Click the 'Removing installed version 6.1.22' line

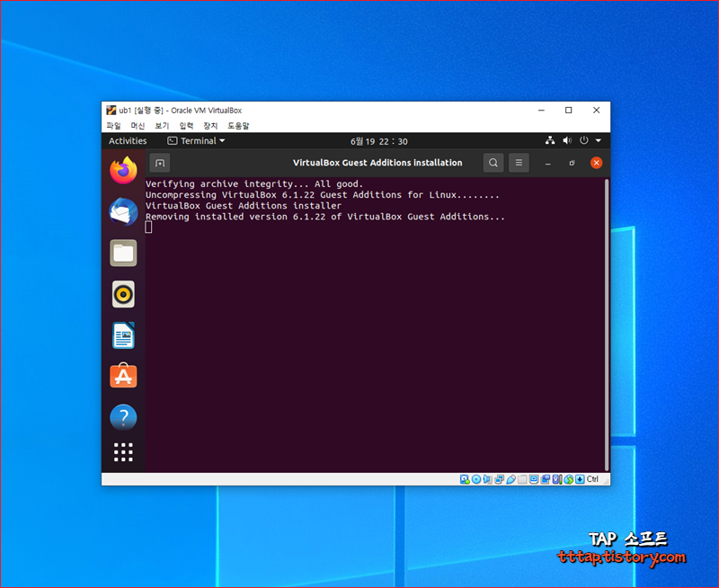(x=325, y=217)
